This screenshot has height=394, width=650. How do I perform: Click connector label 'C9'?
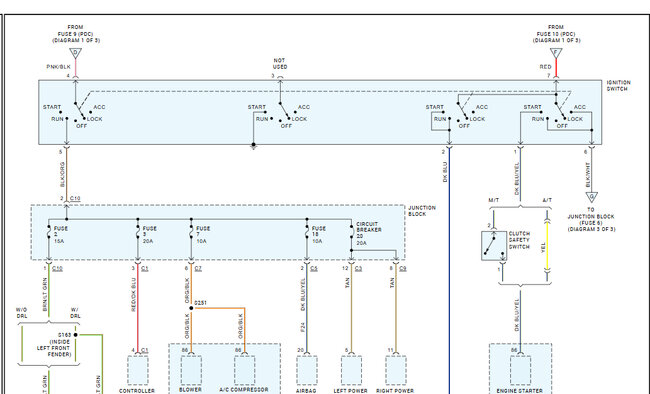click(403, 269)
